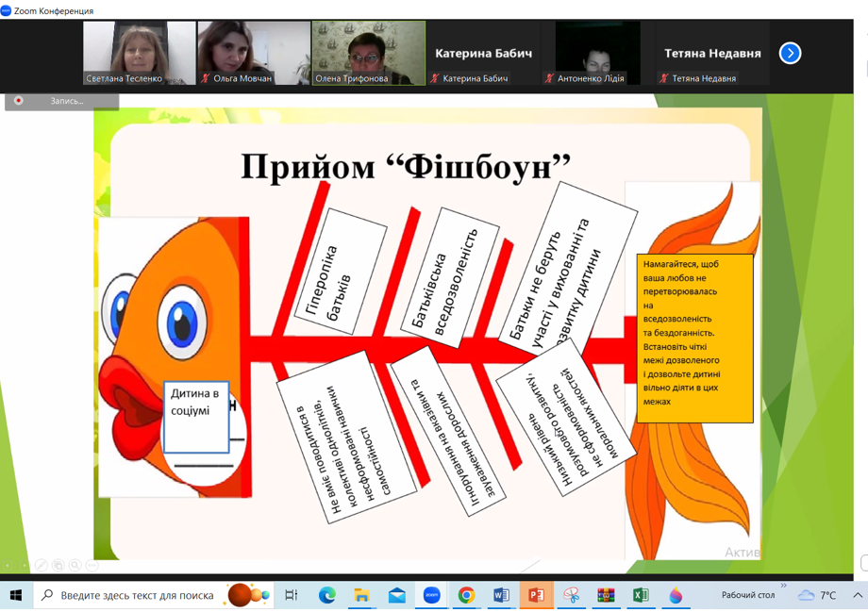Open the weather widget showing 7°C
The height and width of the screenshot is (612, 868).
(817, 595)
